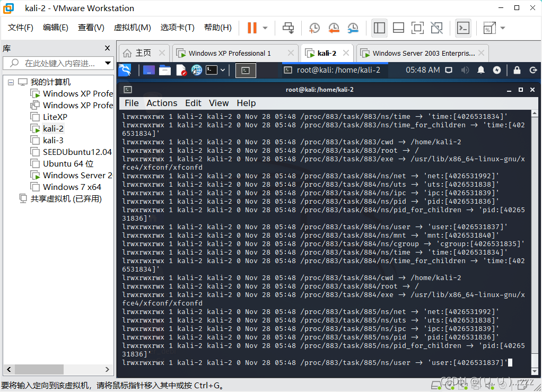Revert virtual machine to previous snapshot
Viewport: 542px width, 392px height.
tap(334, 28)
